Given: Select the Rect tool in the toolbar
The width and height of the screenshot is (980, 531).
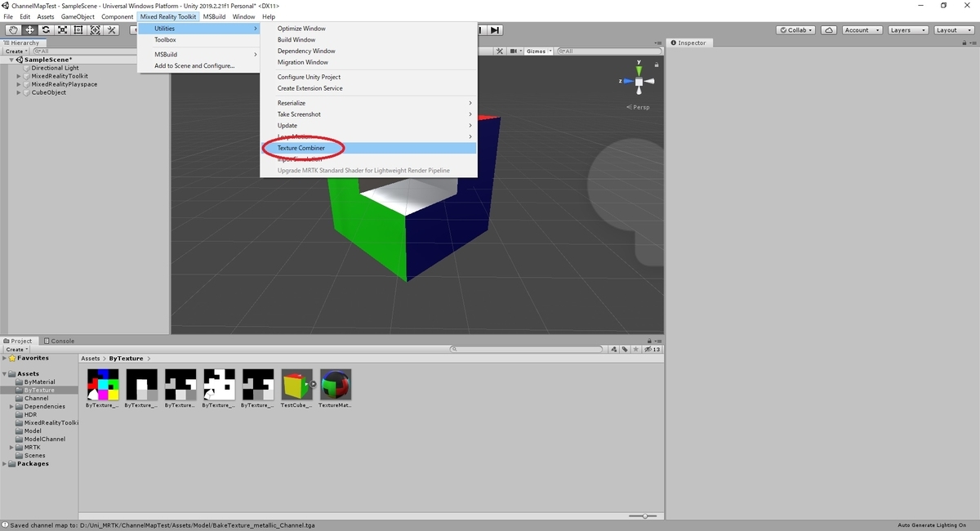Looking at the screenshot, I should [78, 30].
